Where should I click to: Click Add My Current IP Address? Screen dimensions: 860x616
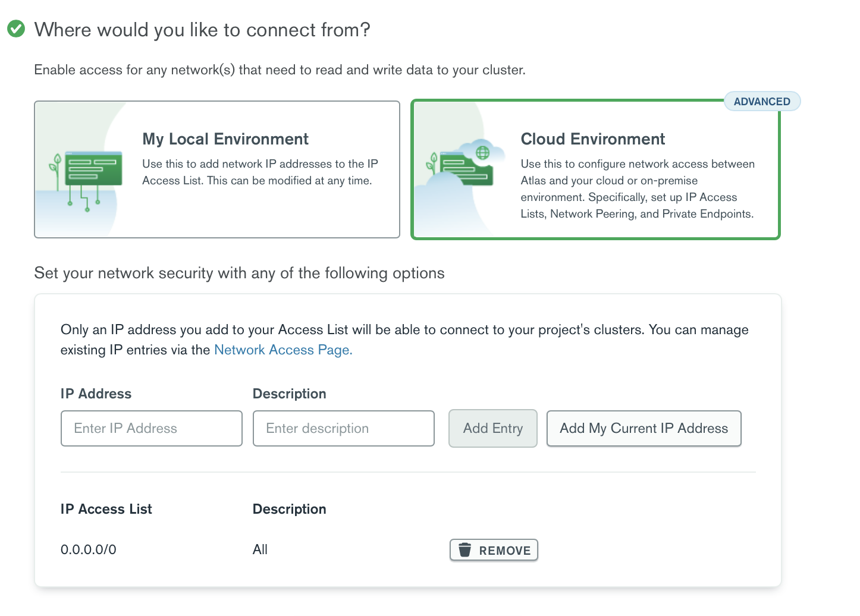(644, 428)
